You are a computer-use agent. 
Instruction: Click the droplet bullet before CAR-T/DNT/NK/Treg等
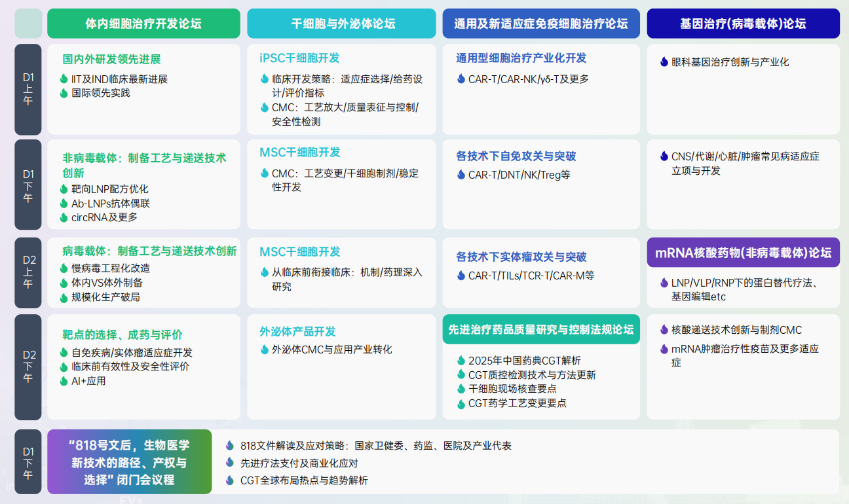(x=461, y=175)
